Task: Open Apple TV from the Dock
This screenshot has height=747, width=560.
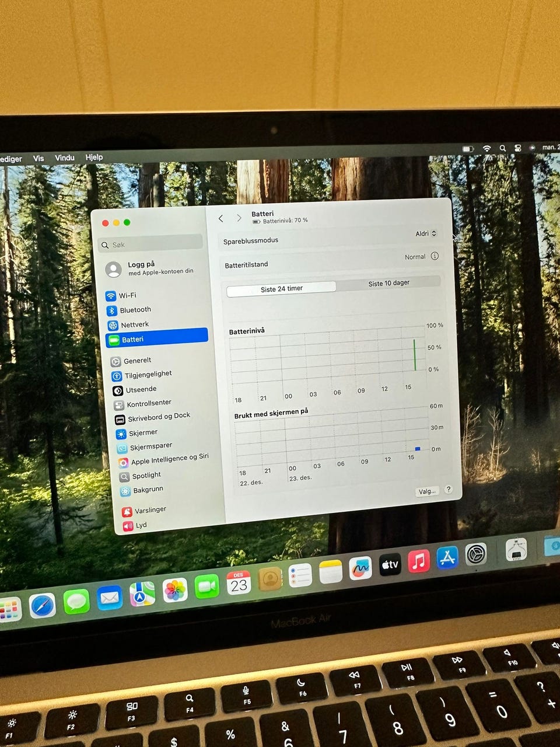Action: click(390, 564)
